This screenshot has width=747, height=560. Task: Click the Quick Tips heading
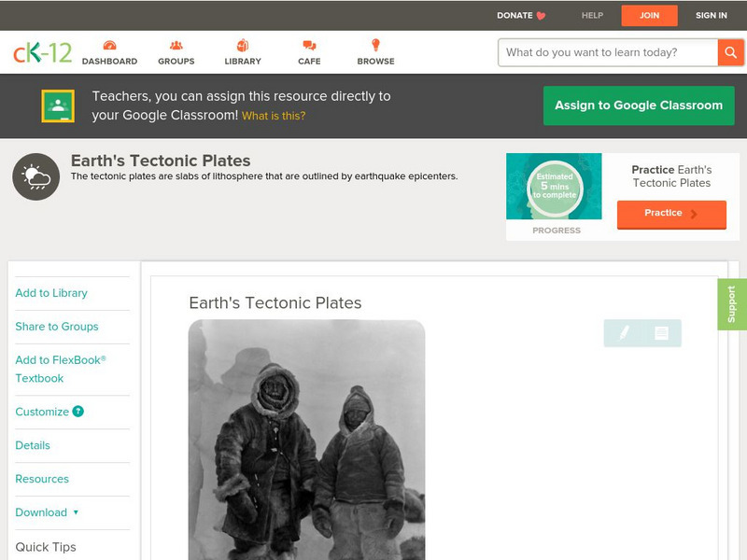(46, 547)
